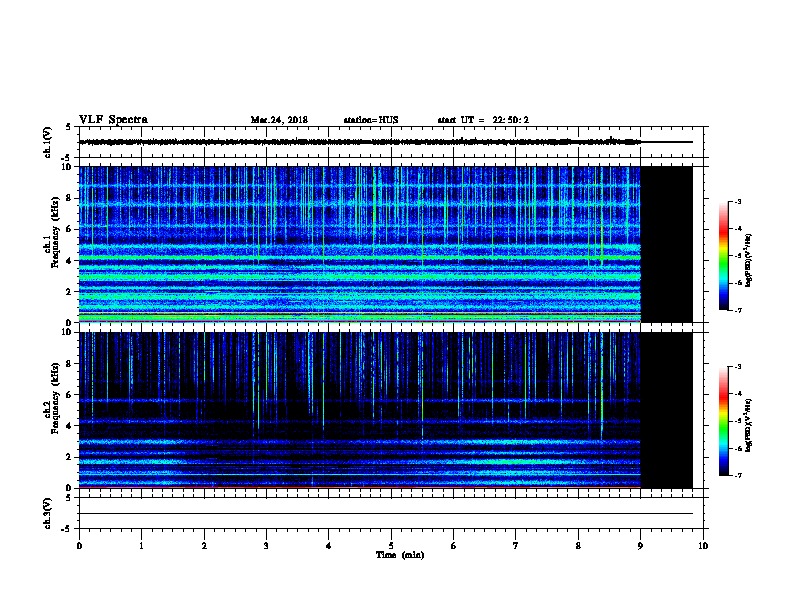The height and width of the screenshot is (612, 792).
Task: Click the "-5" tick on ch.1 voltage axis
Action: click(x=68, y=158)
